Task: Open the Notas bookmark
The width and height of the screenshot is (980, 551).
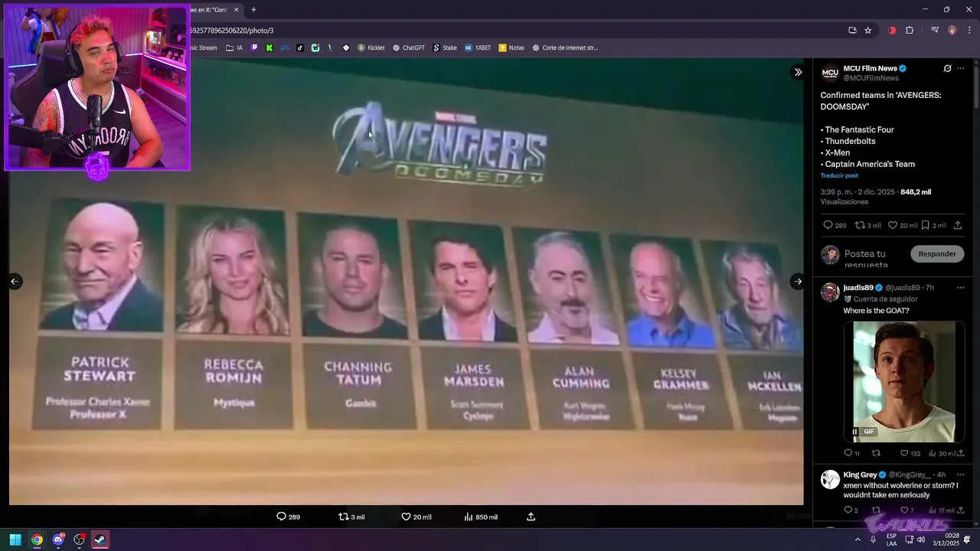Action: tap(511, 47)
